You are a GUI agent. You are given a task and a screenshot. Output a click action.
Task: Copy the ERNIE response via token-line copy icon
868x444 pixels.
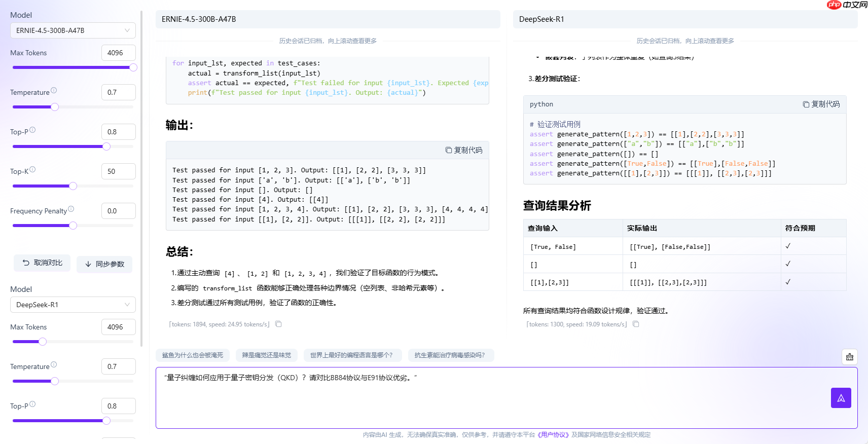coord(278,324)
